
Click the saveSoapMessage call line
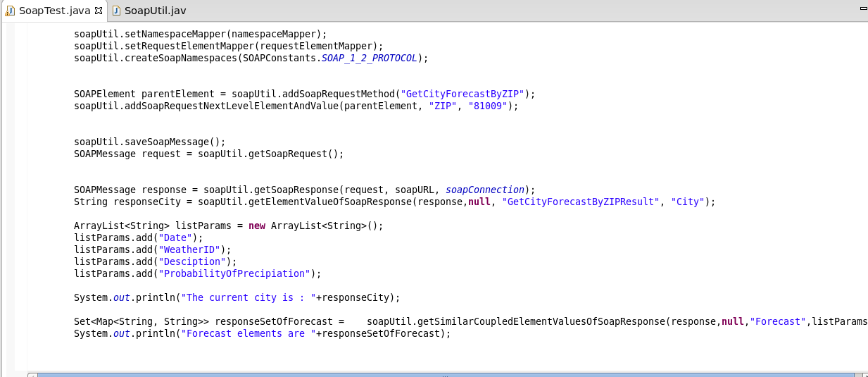pyautogui.click(x=150, y=142)
